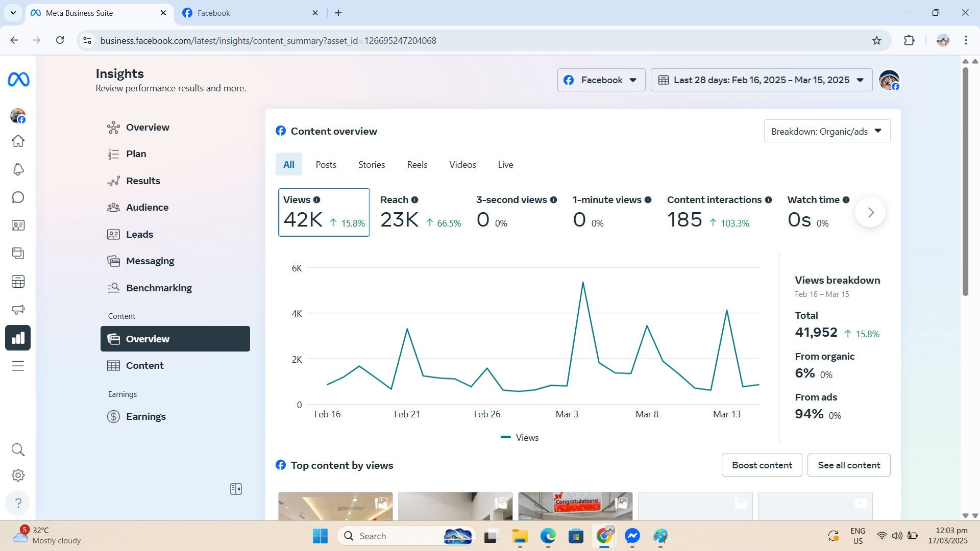Click the page vertical scrollbar thumb
The height and width of the screenshot is (551, 980).
pyautogui.click(x=965, y=181)
